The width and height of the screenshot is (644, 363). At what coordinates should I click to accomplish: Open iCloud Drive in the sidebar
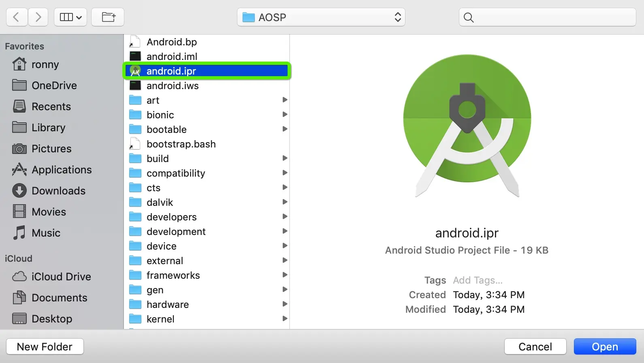[51, 277]
